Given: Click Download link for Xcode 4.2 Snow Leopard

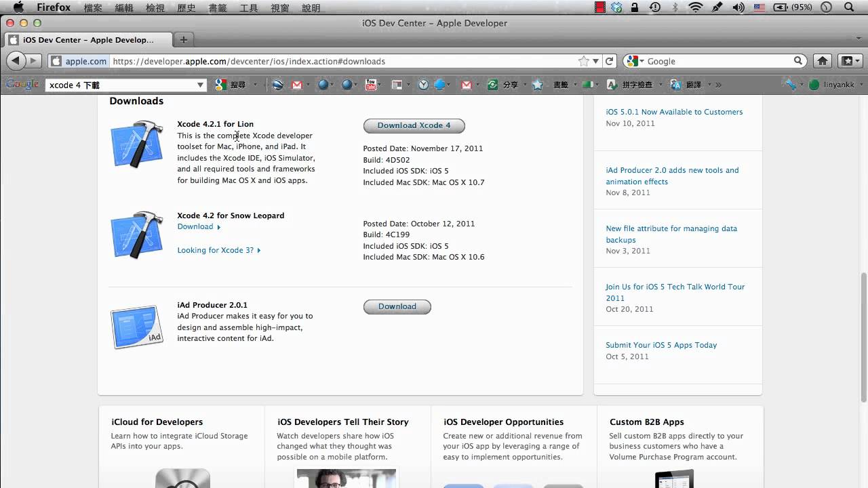Looking at the screenshot, I should pos(198,226).
